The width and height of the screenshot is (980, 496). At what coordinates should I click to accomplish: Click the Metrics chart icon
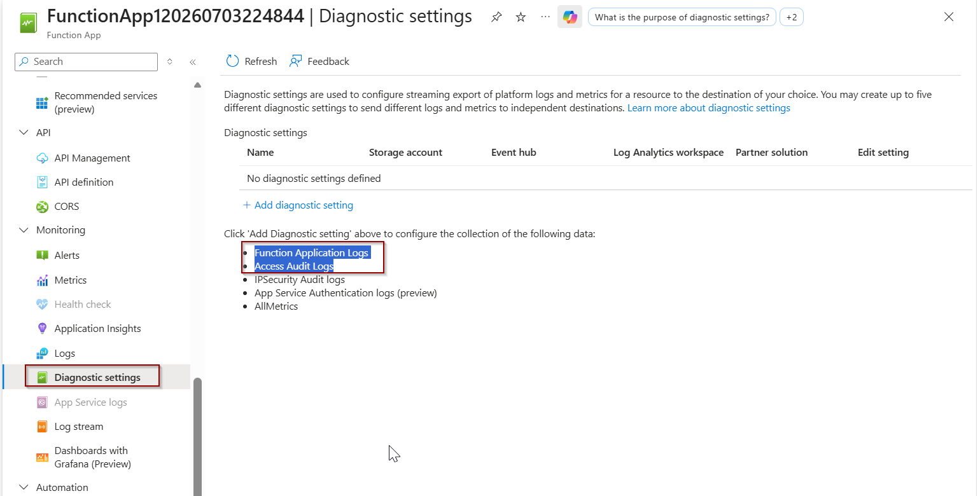click(43, 280)
